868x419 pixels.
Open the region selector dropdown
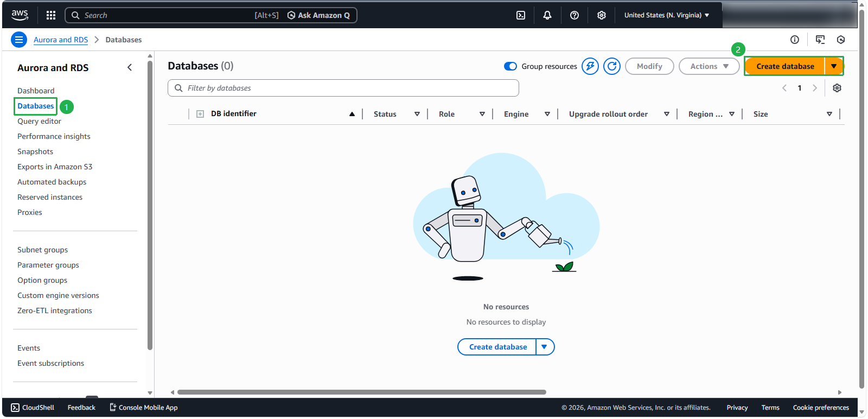667,15
